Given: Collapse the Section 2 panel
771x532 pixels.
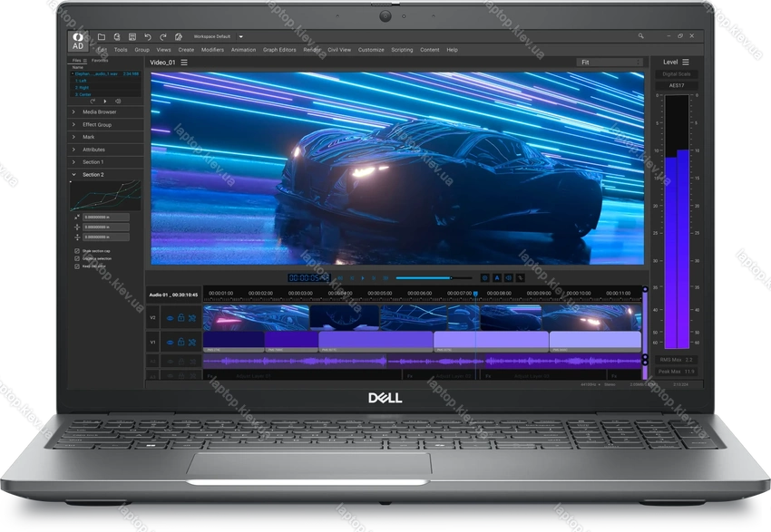Looking at the screenshot, I should 73,174.
